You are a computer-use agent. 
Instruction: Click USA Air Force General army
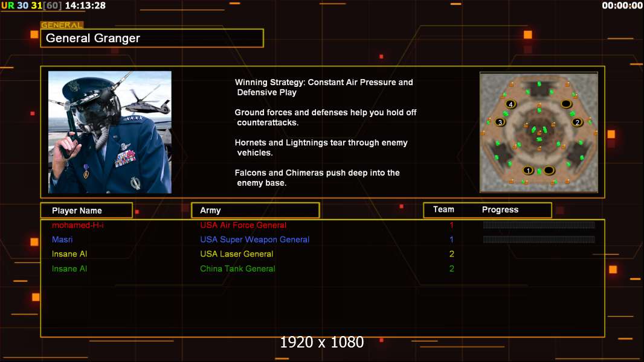point(243,225)
